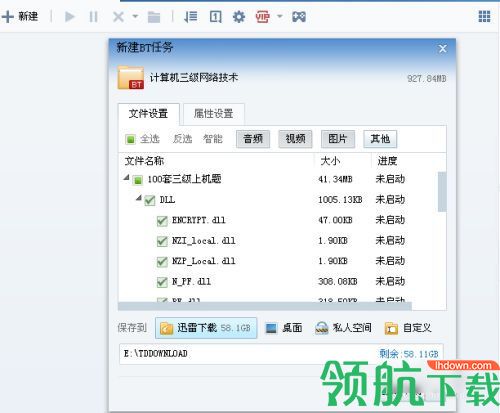
Task: Select the ENCRYPT.dll file name
Action: pos(199,220)
